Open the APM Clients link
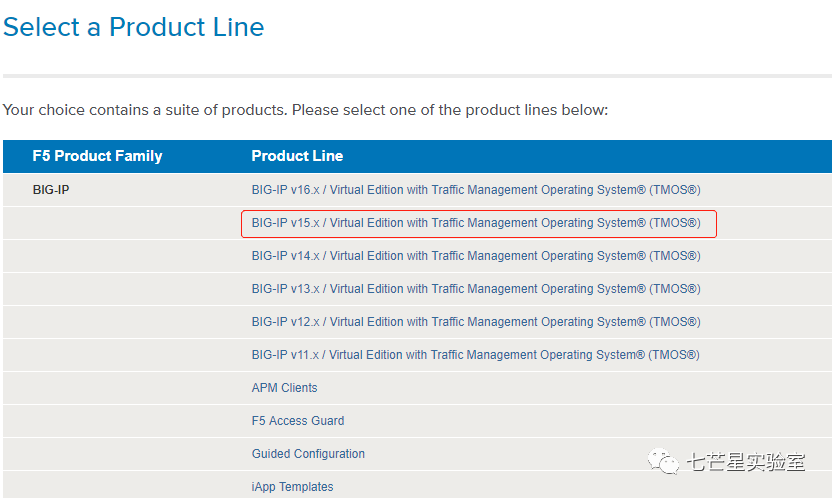832x498 pixels. pyautogui.click(x=284, y=388)
